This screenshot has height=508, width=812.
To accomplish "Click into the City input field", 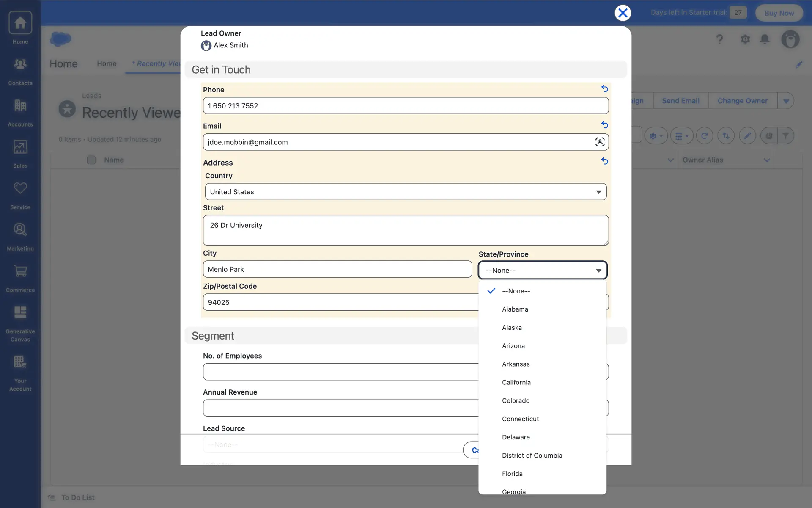I will pos(337,269).
